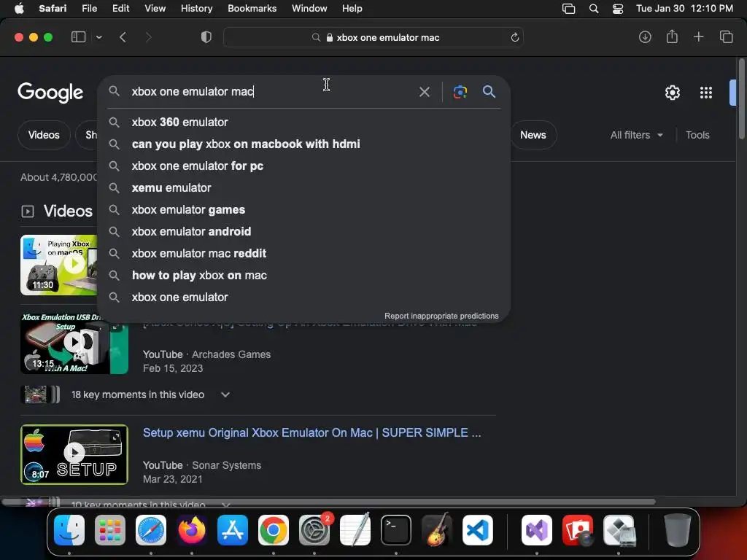Go forward in Safari
The image size is (747, 560).
coord(148,37)
